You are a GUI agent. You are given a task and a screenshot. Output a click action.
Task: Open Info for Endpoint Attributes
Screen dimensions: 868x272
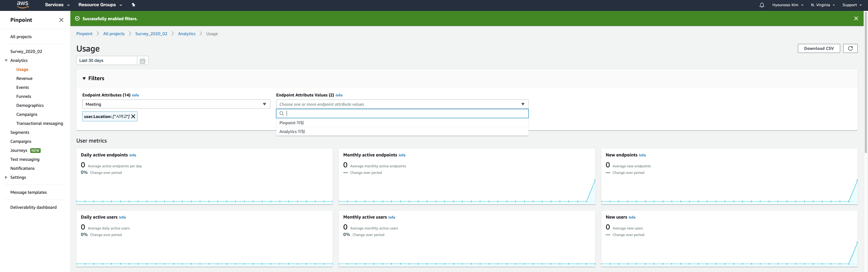tap(136, 95)
